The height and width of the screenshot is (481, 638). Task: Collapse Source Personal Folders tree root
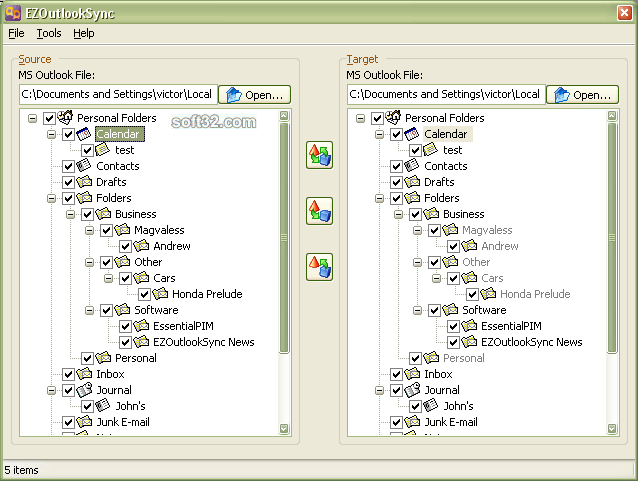pyautogui.click(x=33, y=118)
